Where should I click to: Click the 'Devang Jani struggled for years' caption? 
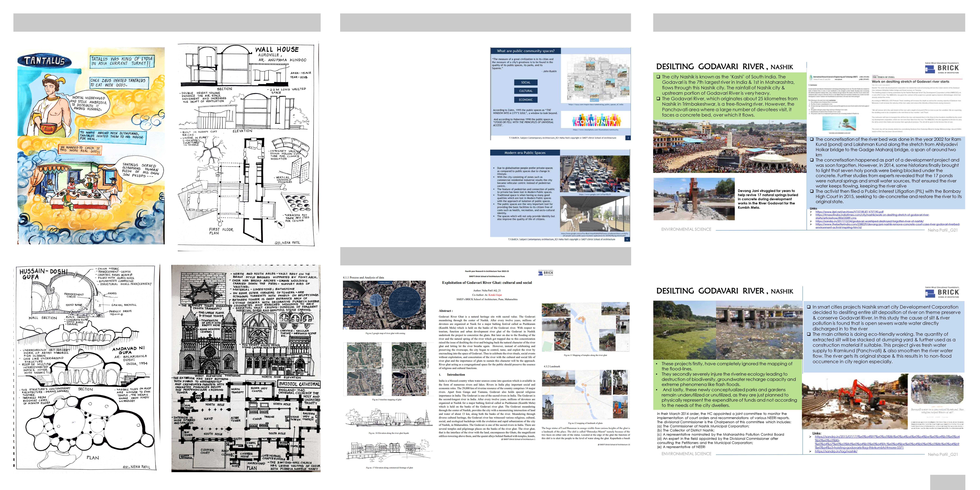click(768, 199)
